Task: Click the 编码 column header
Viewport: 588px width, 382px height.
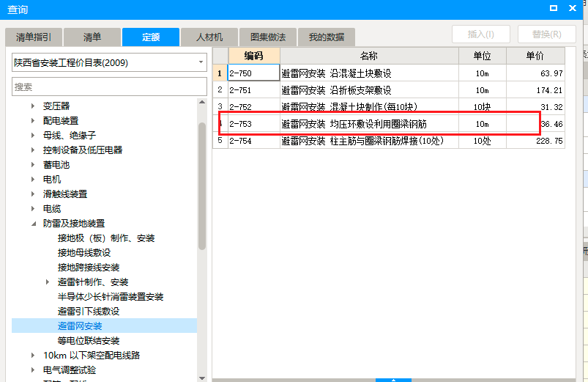Action: click(254, 56)
